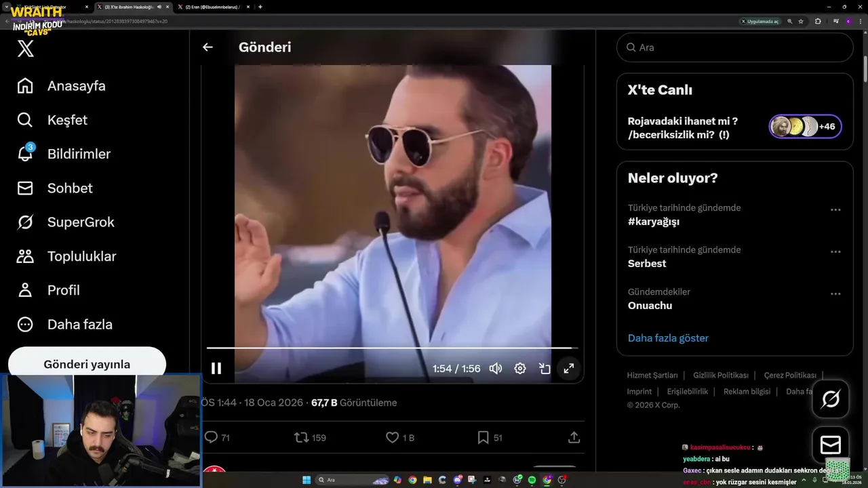
Task: Open SuperGrok from sidebar
Action: pos(66,222)
